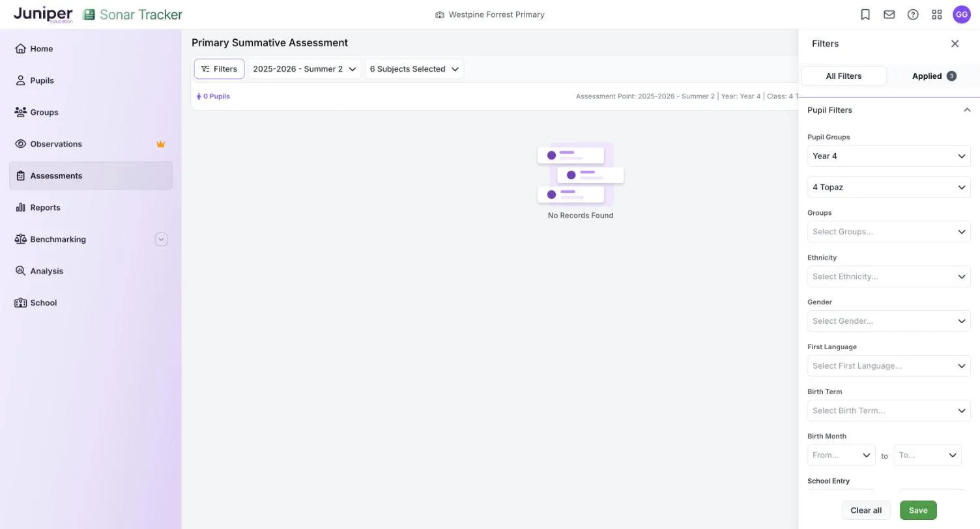980x529 pixels.
Task: Open the Select First Language dropdown
Action: [889, 366]
